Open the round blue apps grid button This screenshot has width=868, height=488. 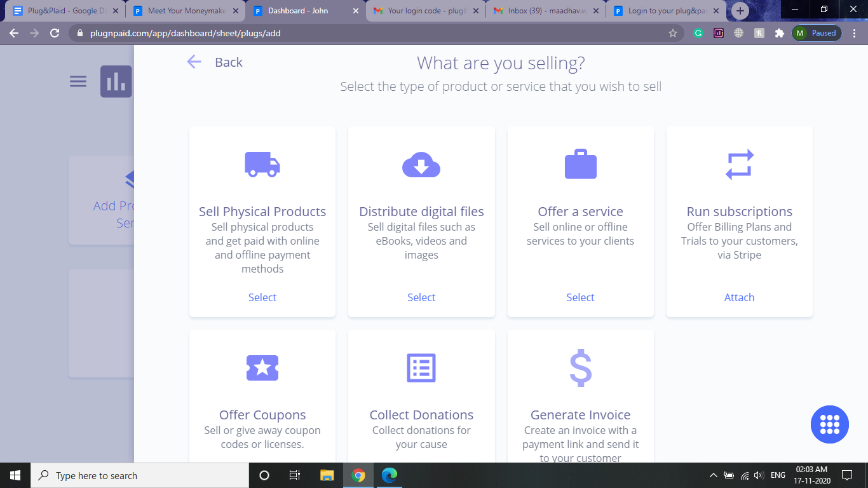click(x=830, y=424)
